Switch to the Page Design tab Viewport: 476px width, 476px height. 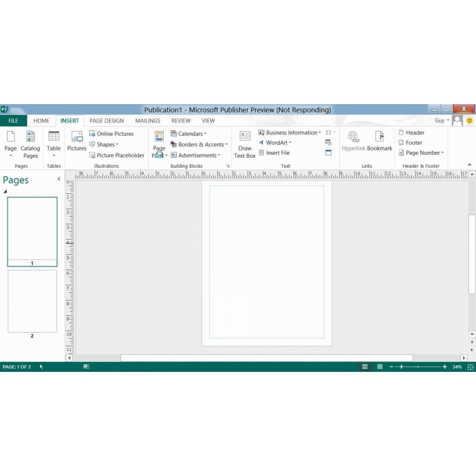click(107, 121)
